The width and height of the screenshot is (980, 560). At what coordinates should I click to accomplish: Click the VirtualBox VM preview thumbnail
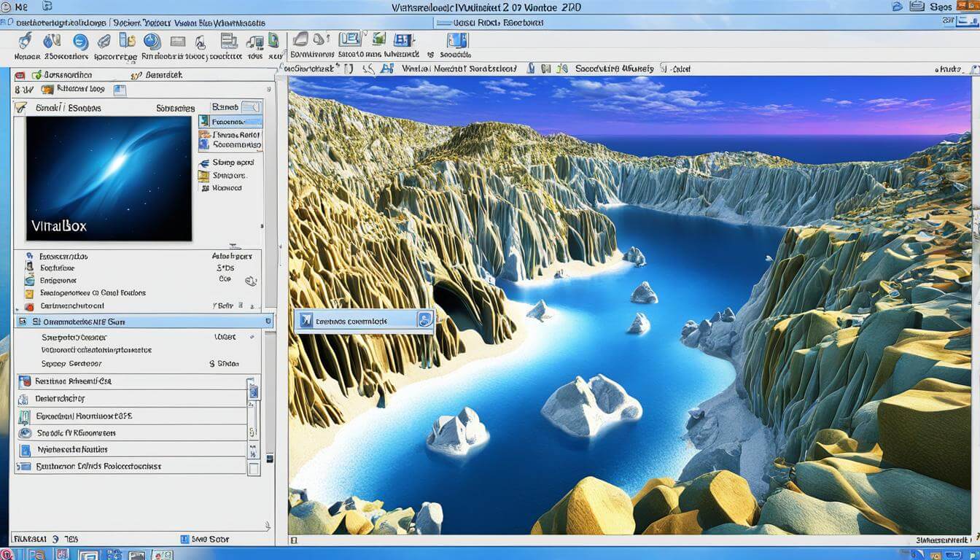(x=108, y=179)
